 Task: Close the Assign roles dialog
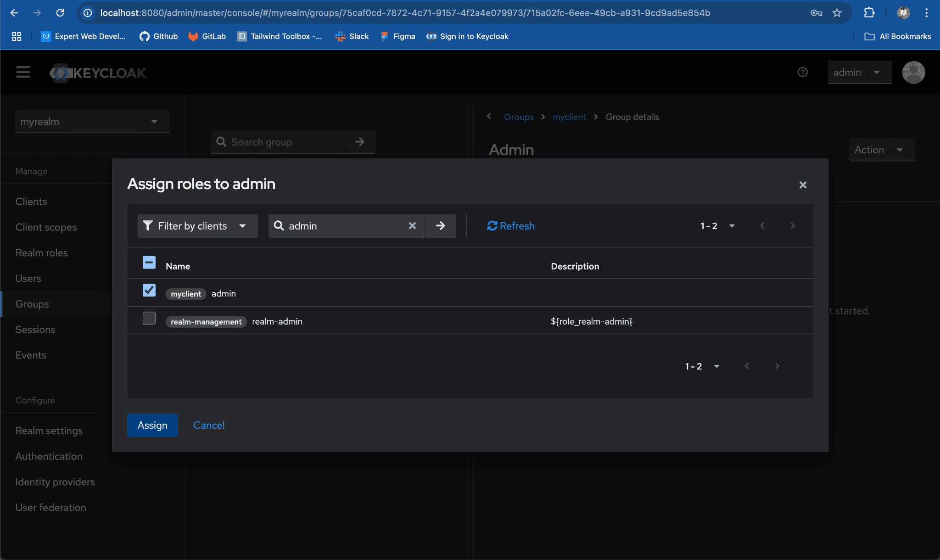coord(803,185)
